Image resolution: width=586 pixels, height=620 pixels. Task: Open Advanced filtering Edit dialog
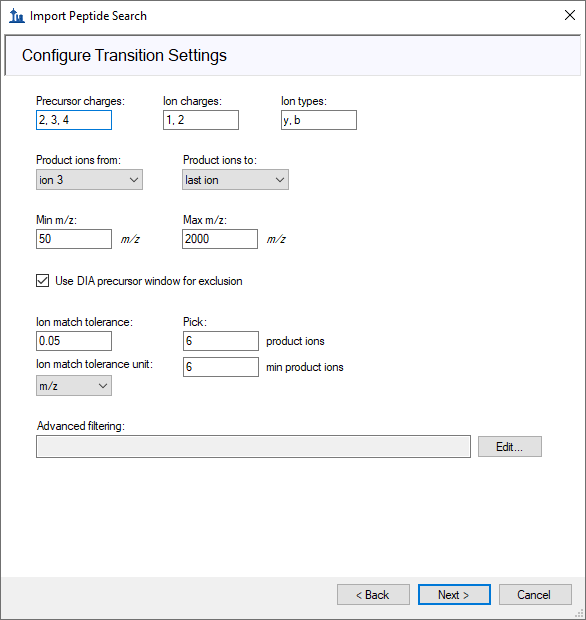tap(510, 447)
